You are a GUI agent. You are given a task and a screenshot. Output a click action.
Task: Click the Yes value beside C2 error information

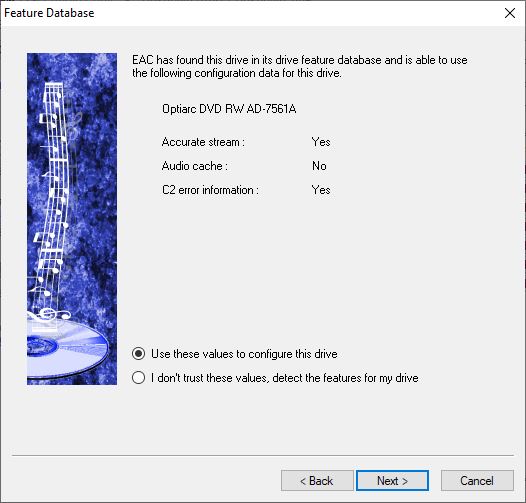coord(321,190)
